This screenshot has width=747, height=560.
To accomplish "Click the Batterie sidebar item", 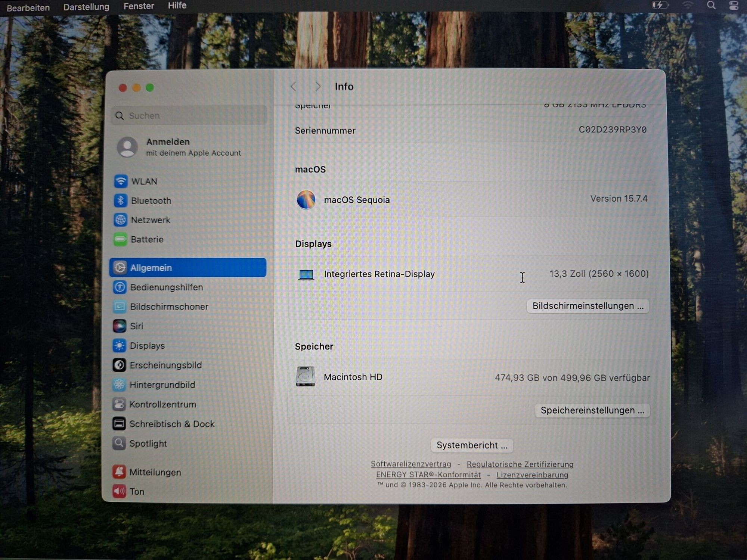I will (x=147, y=239).
